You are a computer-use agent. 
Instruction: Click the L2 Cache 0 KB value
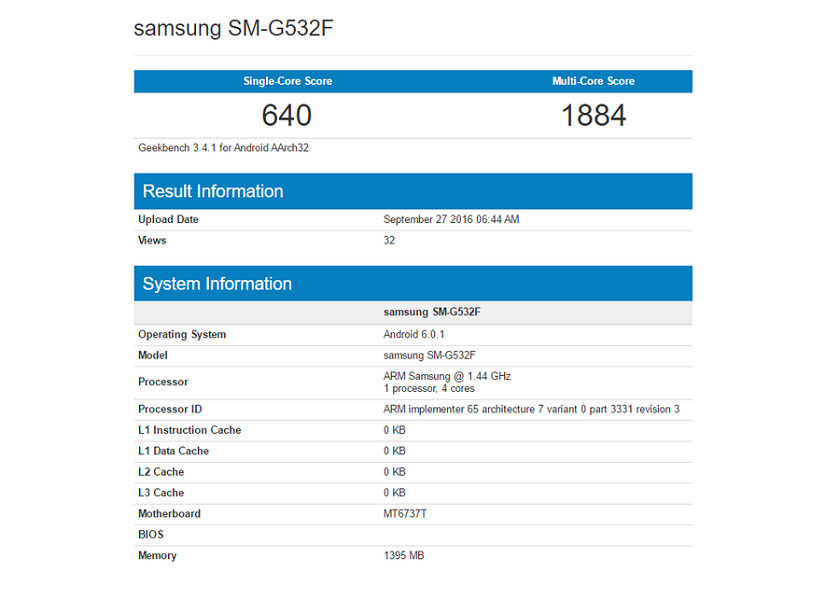[x=394, y=472]
